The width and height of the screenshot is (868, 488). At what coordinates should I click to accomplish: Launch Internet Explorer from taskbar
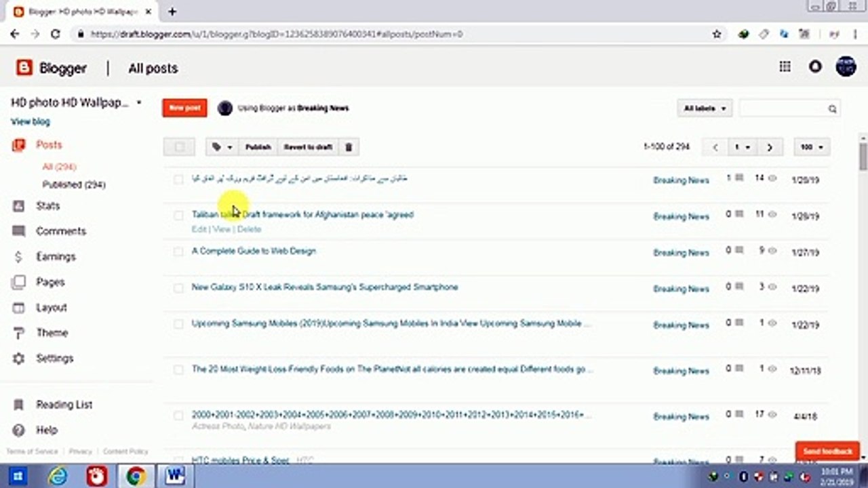click(x=58, y=476)
